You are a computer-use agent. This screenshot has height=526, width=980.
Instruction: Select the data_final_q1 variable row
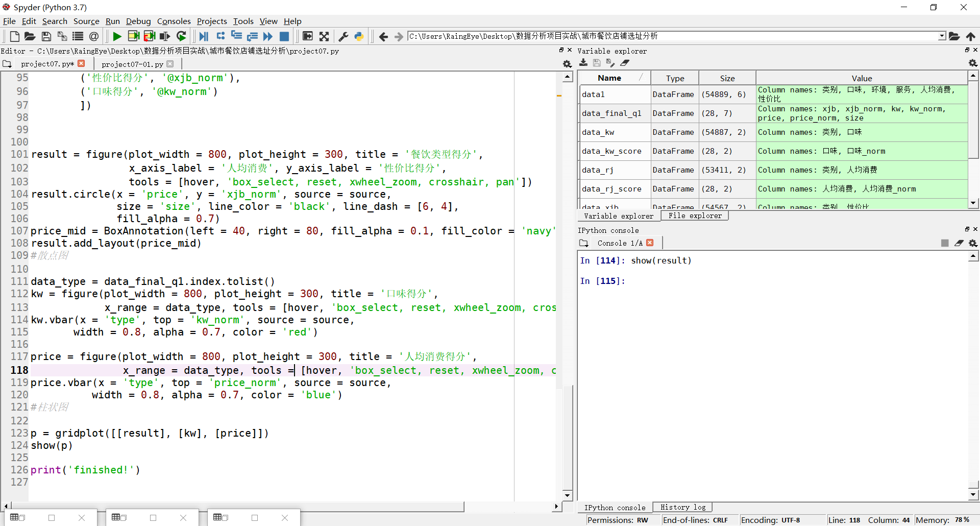[773, 113]
